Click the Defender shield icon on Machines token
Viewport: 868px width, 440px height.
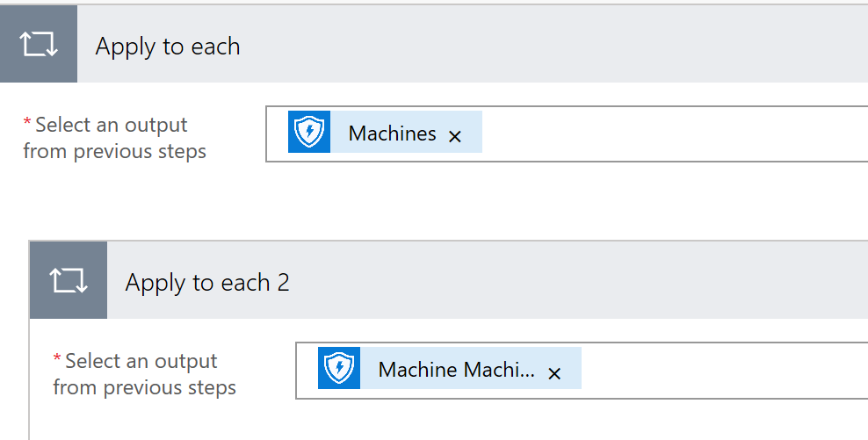click(309, 132)
